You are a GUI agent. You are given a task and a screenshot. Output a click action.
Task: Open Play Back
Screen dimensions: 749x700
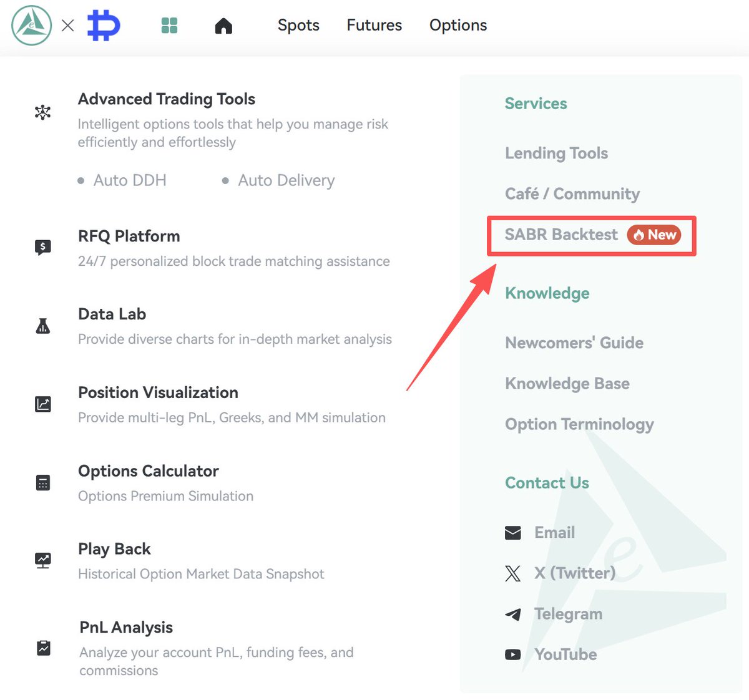115,549
